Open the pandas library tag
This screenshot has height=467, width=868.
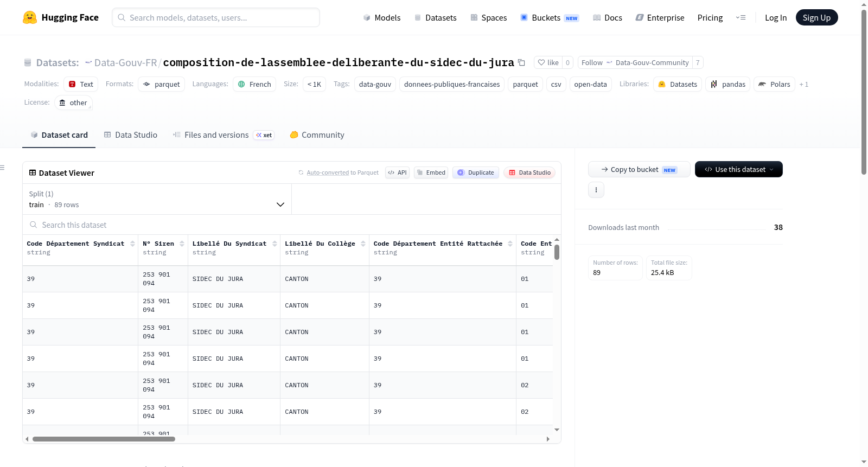coord(727,84)
